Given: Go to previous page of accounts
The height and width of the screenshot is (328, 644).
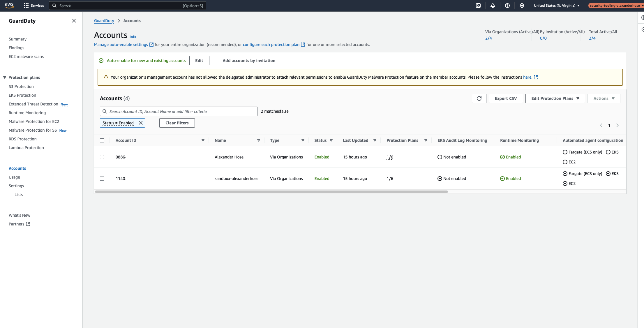Looking at the screenshot, I should 601,125.
